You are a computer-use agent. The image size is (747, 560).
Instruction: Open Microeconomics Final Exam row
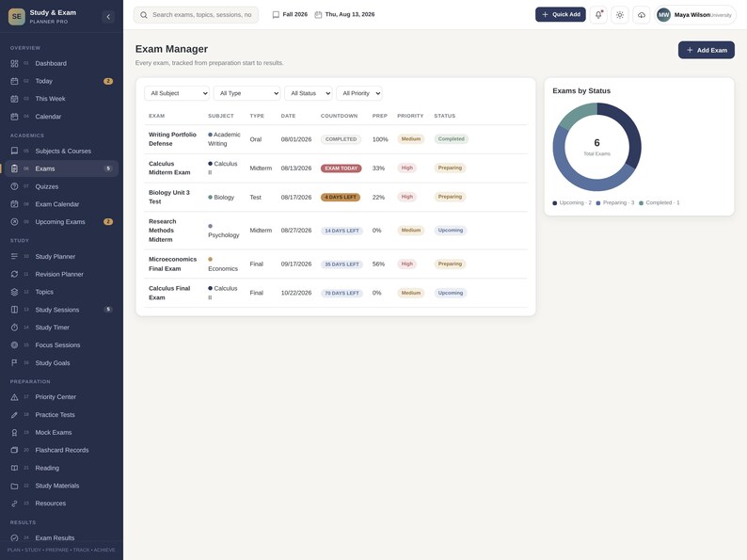coord(336,264)
